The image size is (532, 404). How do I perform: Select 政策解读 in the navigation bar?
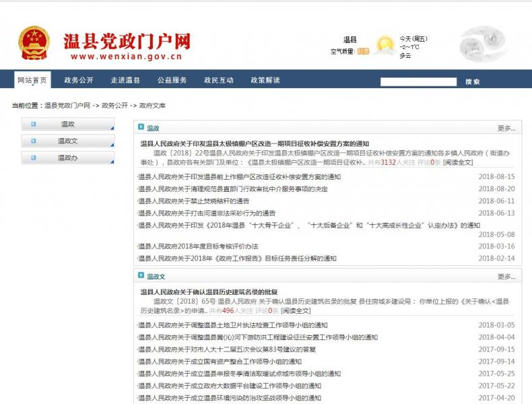(x=265, y=80)
